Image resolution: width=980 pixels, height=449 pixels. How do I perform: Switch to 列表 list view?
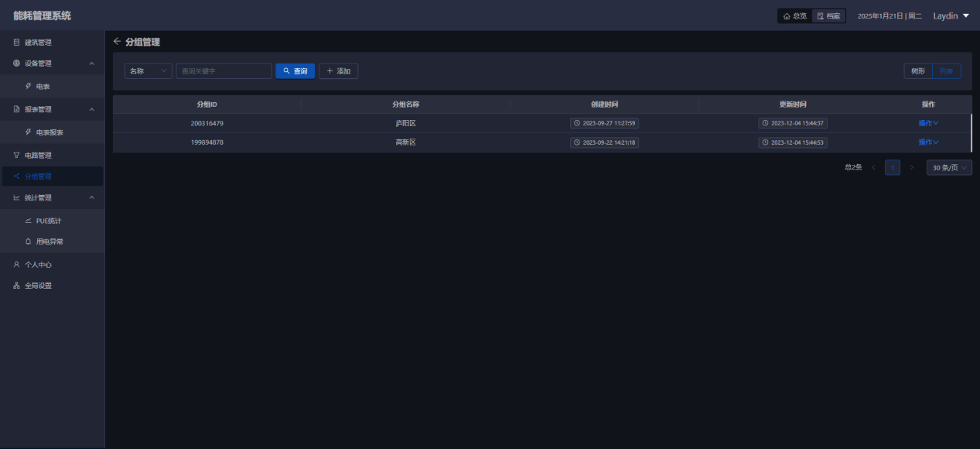click(947, 71)
